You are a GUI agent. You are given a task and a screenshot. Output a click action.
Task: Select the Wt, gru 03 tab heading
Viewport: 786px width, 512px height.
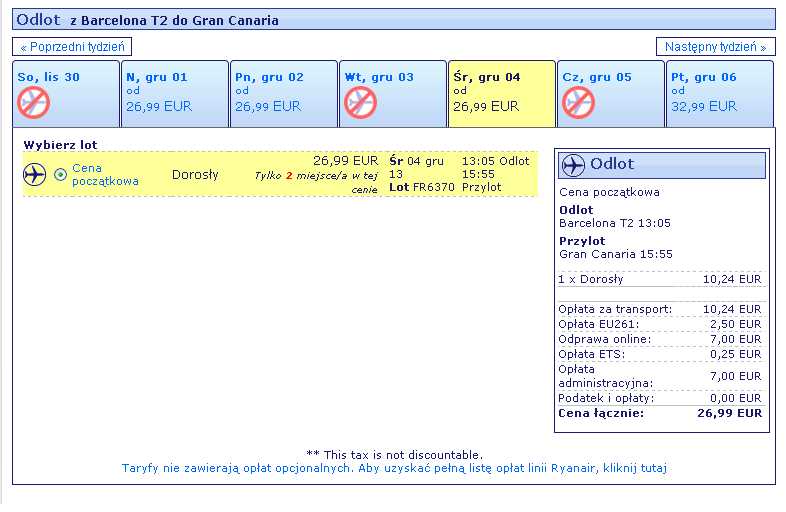tap(379, 77)
